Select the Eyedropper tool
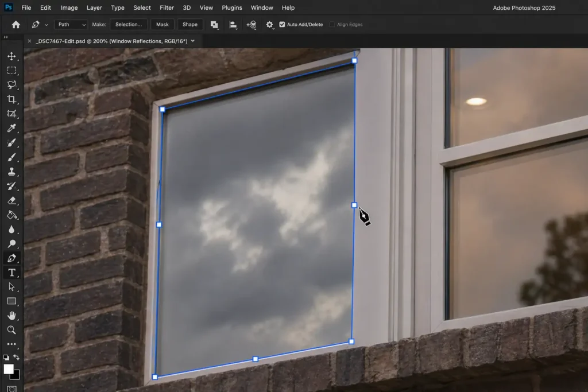Screen dimensions: 588x392 pyautogui.click(x=11, y=128)
